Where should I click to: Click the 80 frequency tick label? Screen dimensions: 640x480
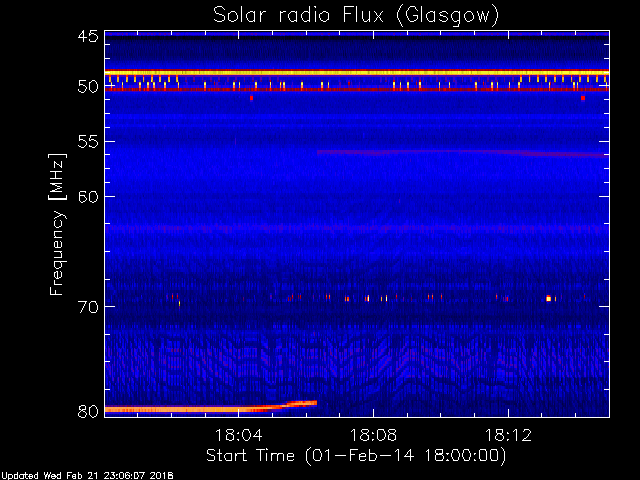88,411
